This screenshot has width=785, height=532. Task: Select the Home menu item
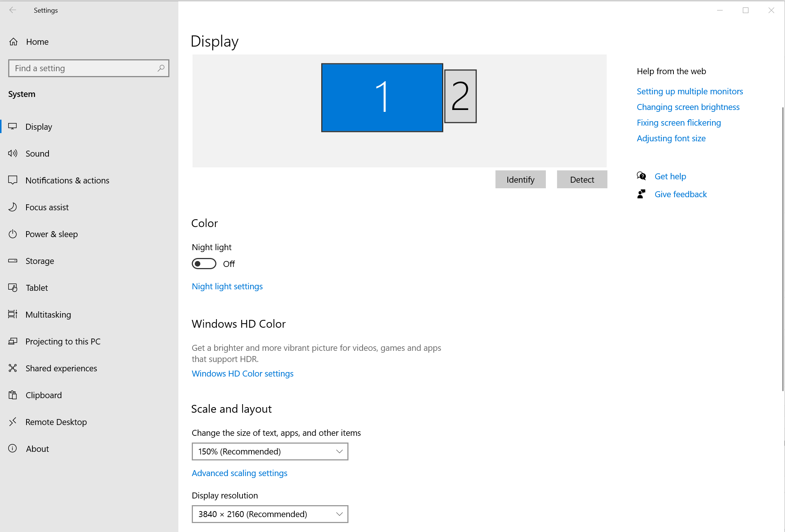(37, 41)
